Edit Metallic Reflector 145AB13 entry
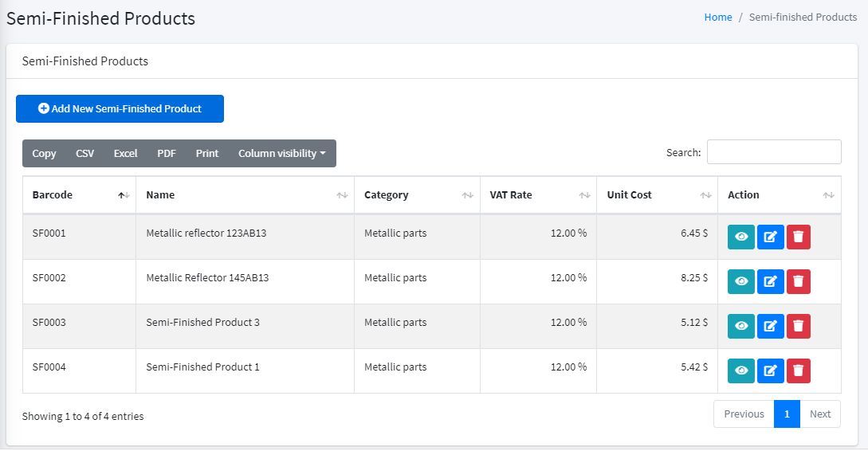The width and height of the screenshot is (868, 451). click(770, 281)
